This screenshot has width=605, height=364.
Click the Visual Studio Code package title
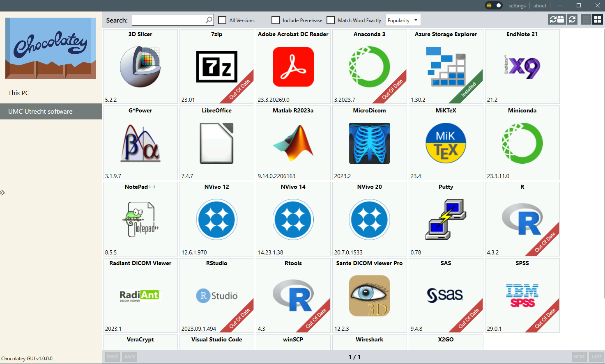pyautogui.click(x=217, y=339)
